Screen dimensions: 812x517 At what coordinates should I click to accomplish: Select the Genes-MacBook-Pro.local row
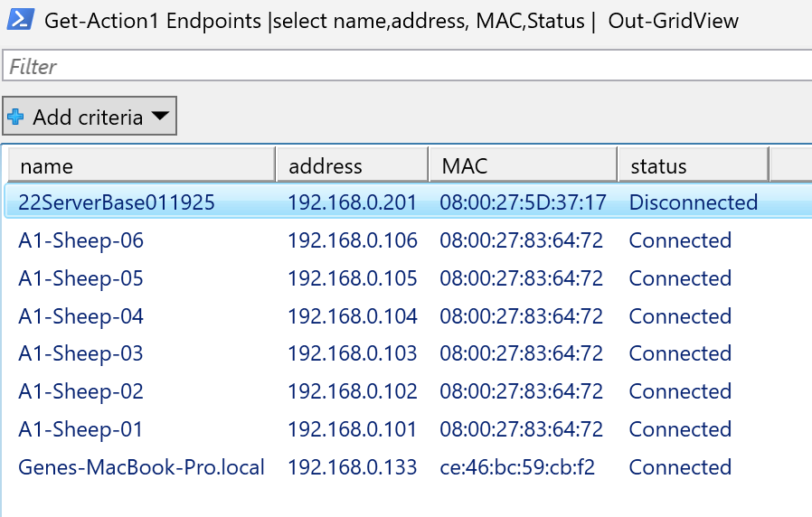pyautogui.click(x=141, y=467)
